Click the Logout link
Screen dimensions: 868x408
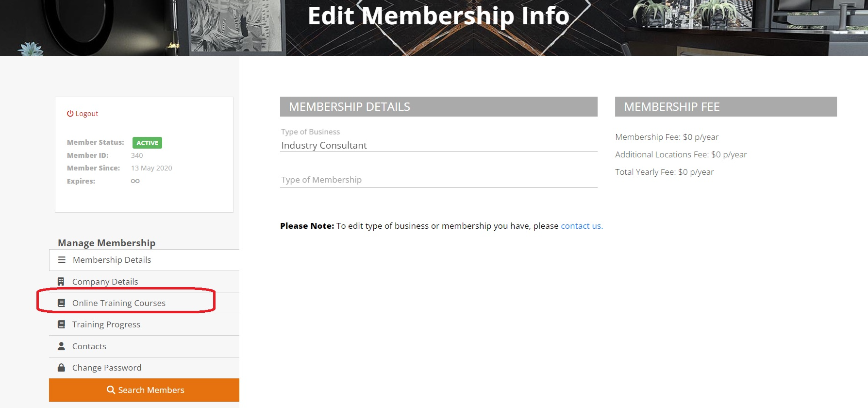pyautogui.click(x=87, y=114)
